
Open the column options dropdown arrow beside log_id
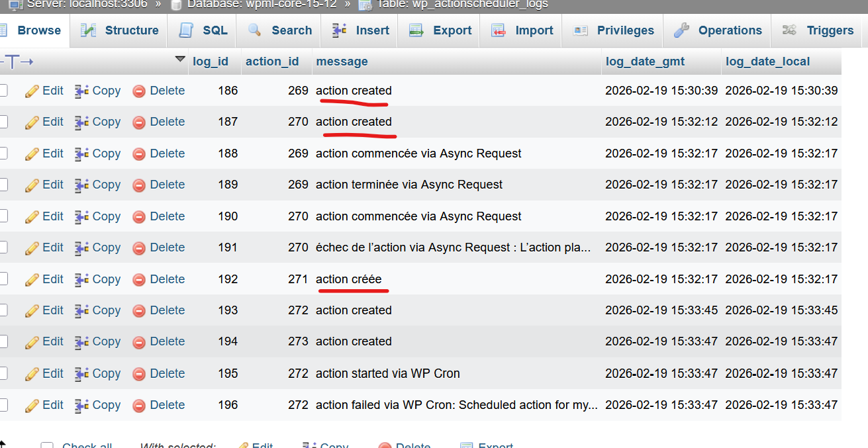tap(180, 60)
